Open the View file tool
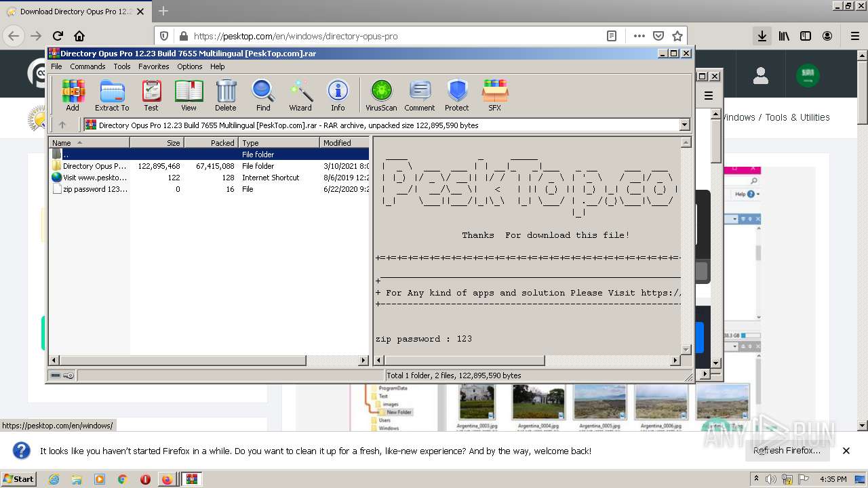The image size is (868, 488). (189, 95)
